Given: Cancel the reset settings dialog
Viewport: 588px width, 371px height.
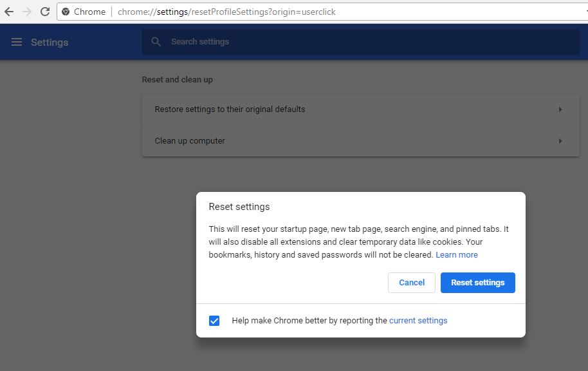Looking at the screenshot, I should (x=411, y=282).
